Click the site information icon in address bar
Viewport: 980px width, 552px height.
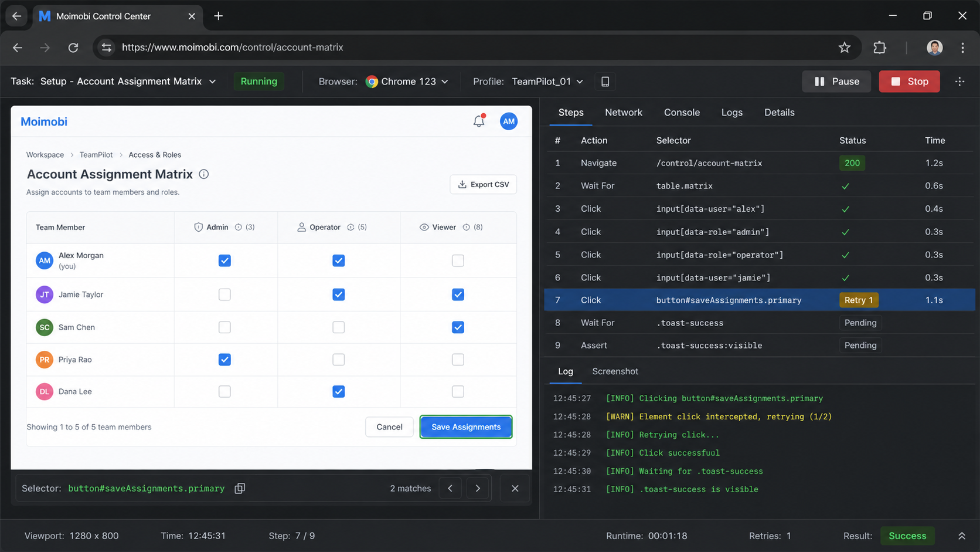click(x=106, y=48)
